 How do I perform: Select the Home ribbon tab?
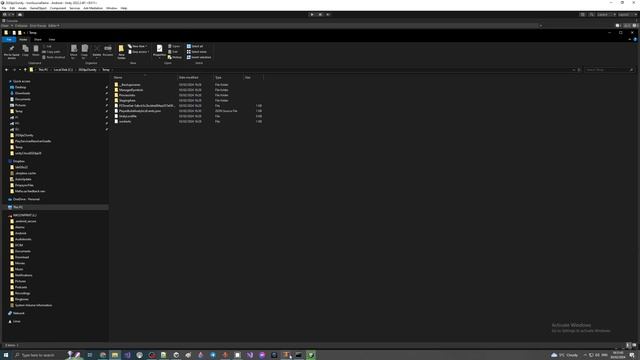[23, 40]
